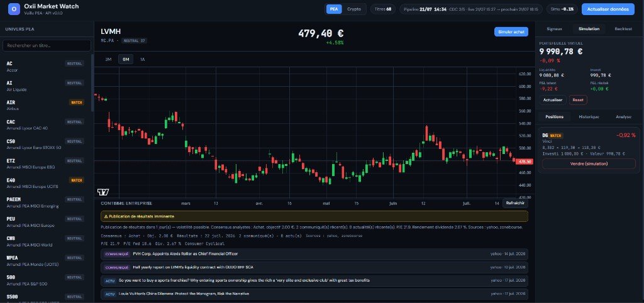Set chart range to 6M
Screen dimensions: 644x303
coord(126,59)
